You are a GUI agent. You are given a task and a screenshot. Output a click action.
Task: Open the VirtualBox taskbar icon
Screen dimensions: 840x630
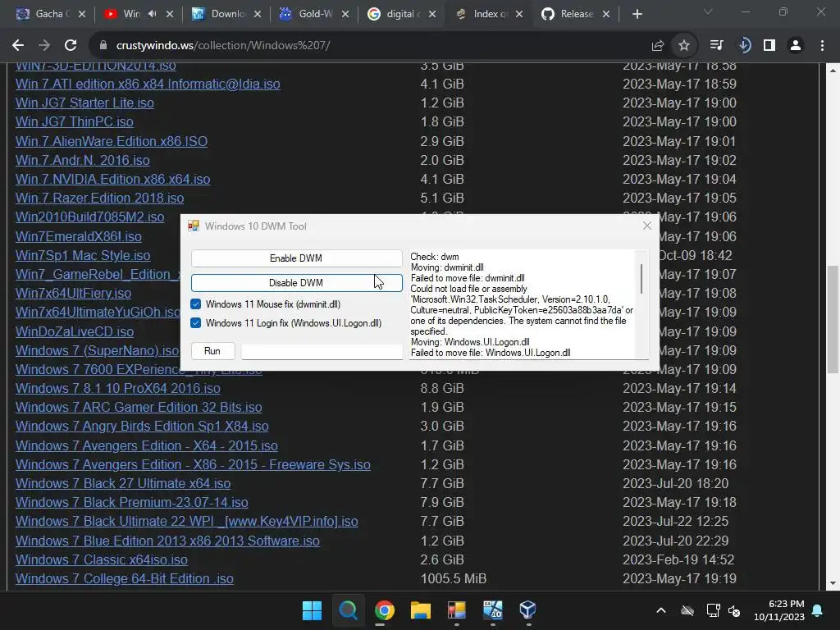pyautogui.click(x=527, y=610)
